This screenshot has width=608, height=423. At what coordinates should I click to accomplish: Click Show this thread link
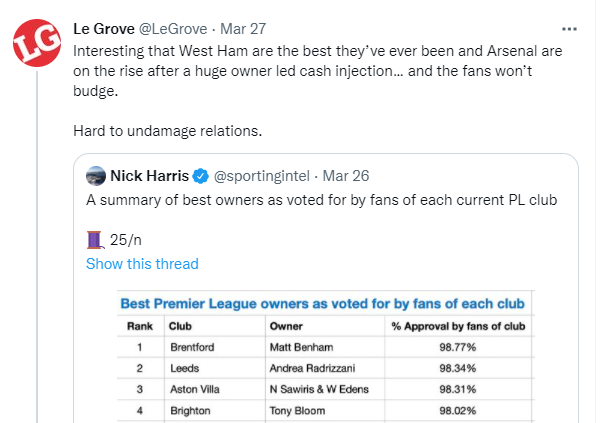coord(142,264)
